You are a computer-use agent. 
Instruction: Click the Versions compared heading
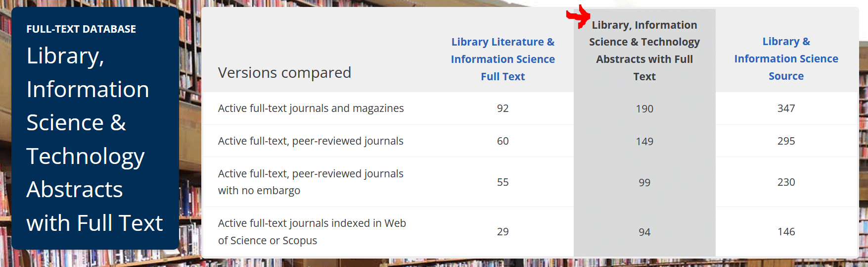click(284, 73)
